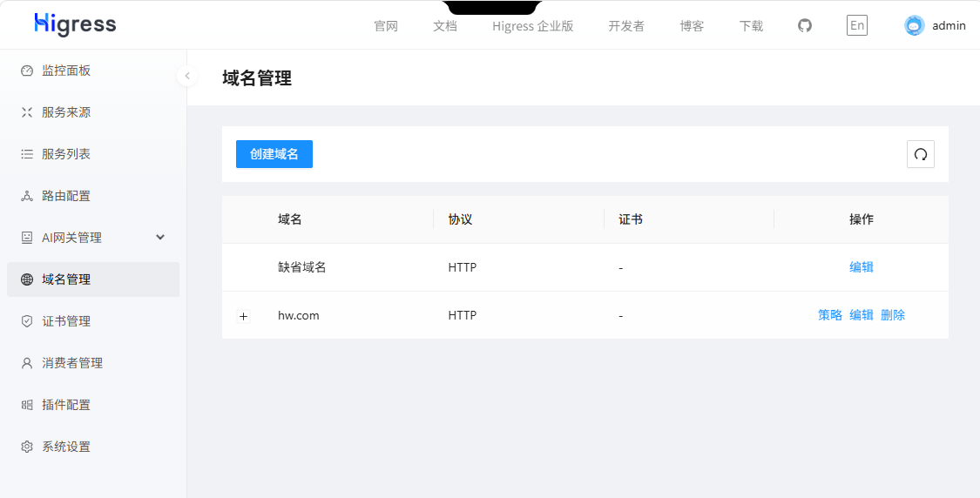Click the 证书管理 shield icon
980x498 pixels.
pos(27,321)
